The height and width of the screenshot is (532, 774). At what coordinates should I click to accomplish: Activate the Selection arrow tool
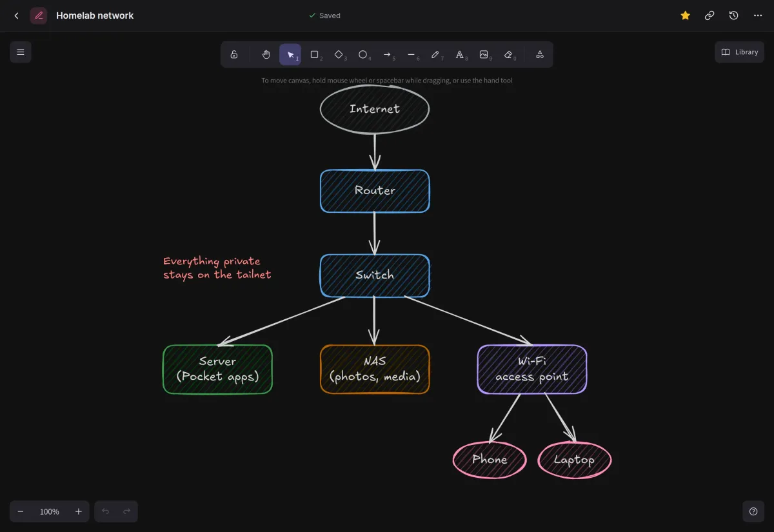coord(290,55)
